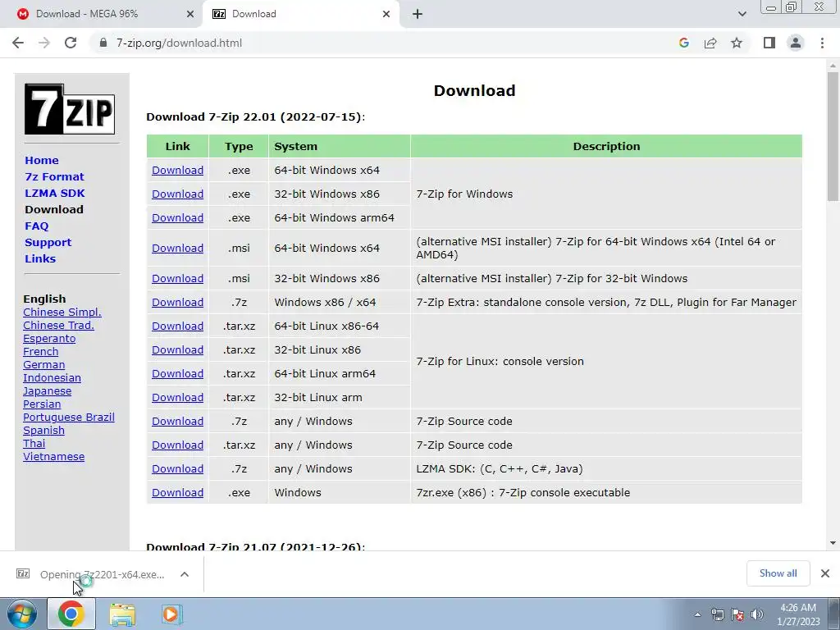
Task: Launch media player from the taskbar
Action: [x=171, y=614]
